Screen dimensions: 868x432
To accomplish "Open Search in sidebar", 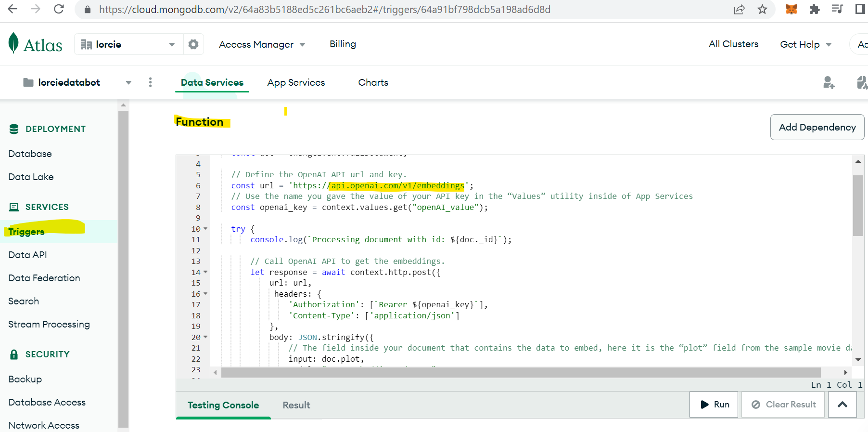I will 24,301.
